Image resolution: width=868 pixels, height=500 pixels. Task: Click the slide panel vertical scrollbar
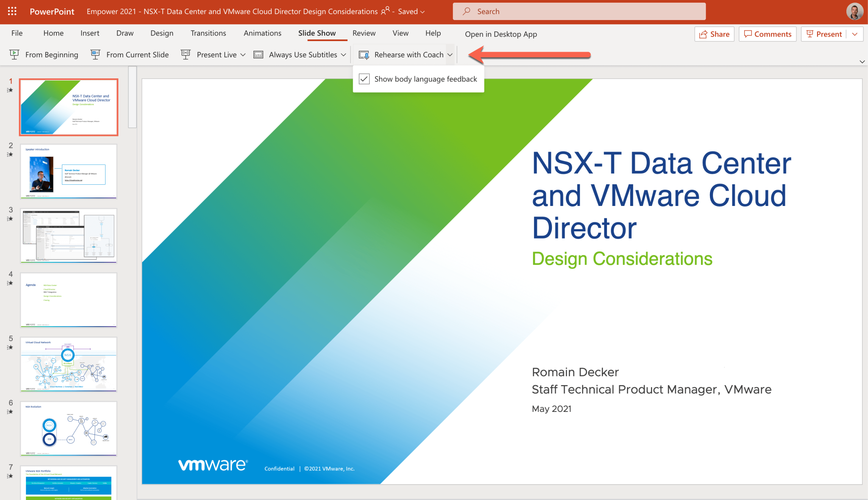point(132,97)
